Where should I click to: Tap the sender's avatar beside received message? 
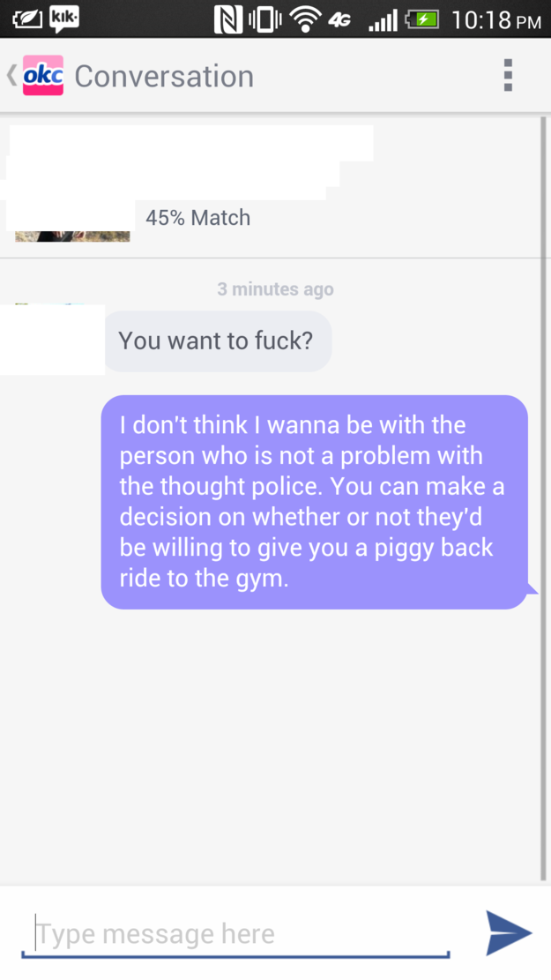coord(53,340)
